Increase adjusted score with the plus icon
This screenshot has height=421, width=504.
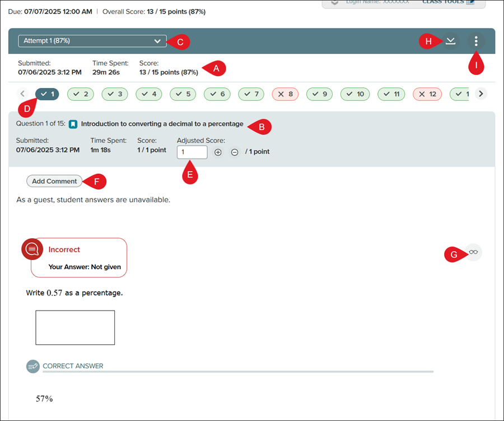coord(218,152)
